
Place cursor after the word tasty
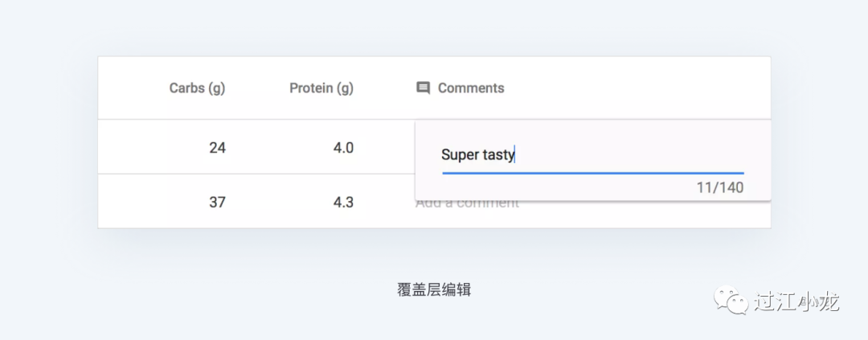pyautogui.click(x=515, y=155)
